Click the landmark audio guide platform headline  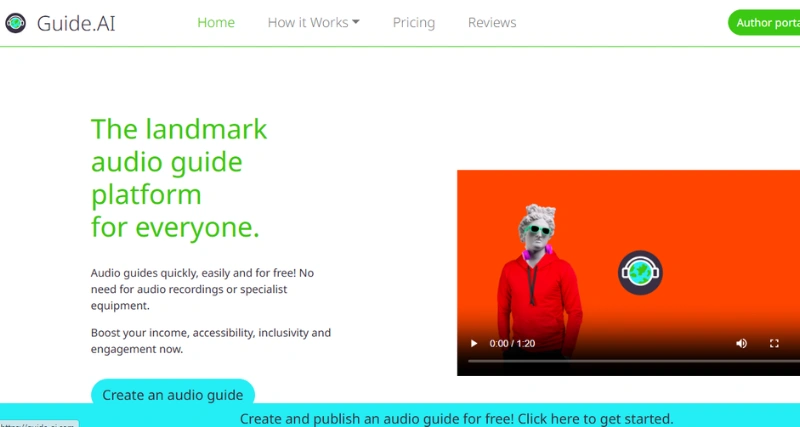coord(179,178)
